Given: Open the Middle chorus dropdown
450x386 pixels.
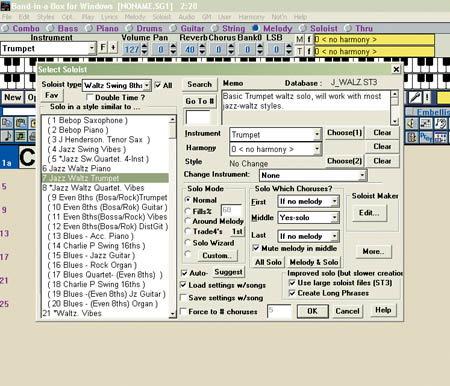Looking at the screenshot, I should [334, 217].
